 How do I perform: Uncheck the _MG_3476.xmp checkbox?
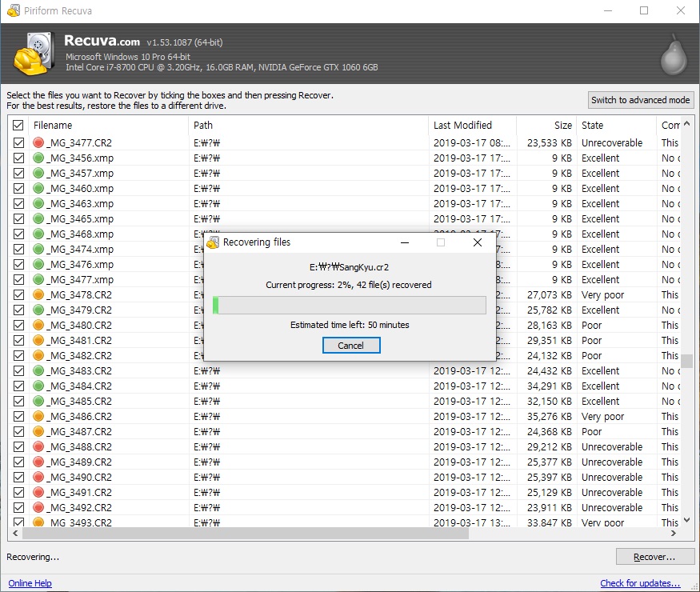coord(18,264)
